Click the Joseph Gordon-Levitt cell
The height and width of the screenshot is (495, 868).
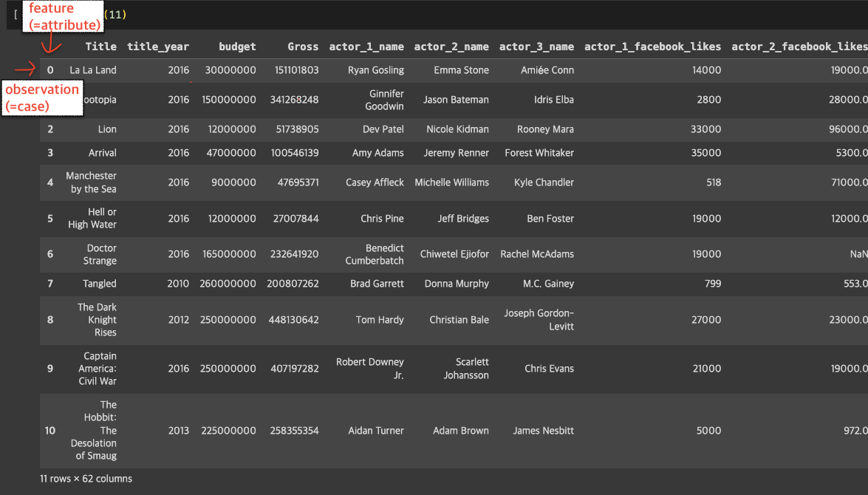pos(539,319)
